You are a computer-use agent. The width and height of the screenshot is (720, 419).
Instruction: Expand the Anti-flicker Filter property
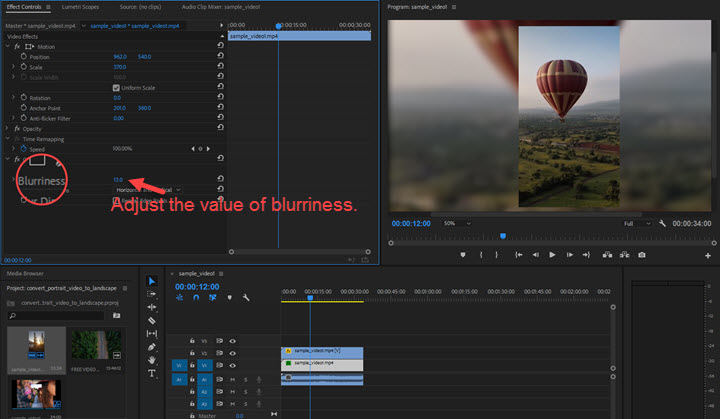(13, 118)
